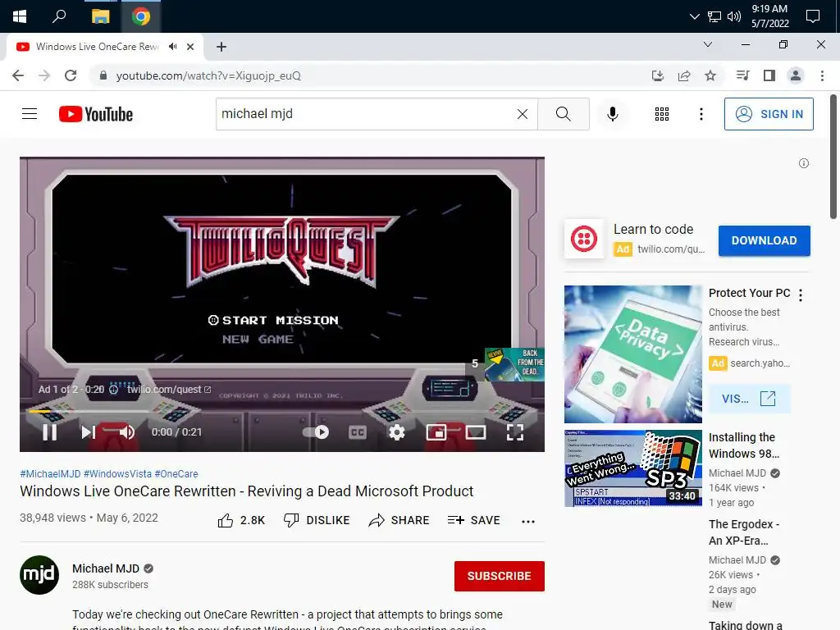840x630 pixels.
Task: Save the video to a playlist
Action: pos(473,520)
